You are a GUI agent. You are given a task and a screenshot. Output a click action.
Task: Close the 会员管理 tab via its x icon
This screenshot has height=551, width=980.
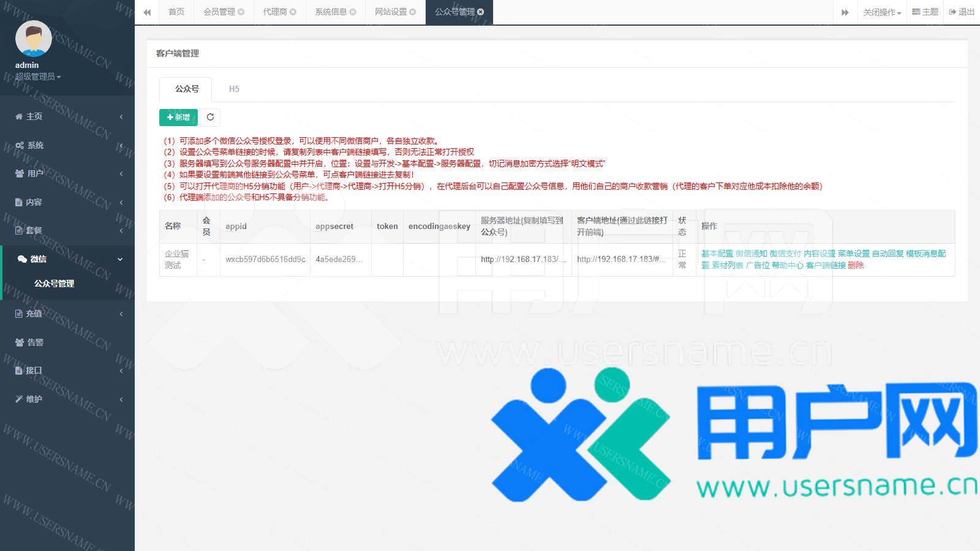point(241,12)
